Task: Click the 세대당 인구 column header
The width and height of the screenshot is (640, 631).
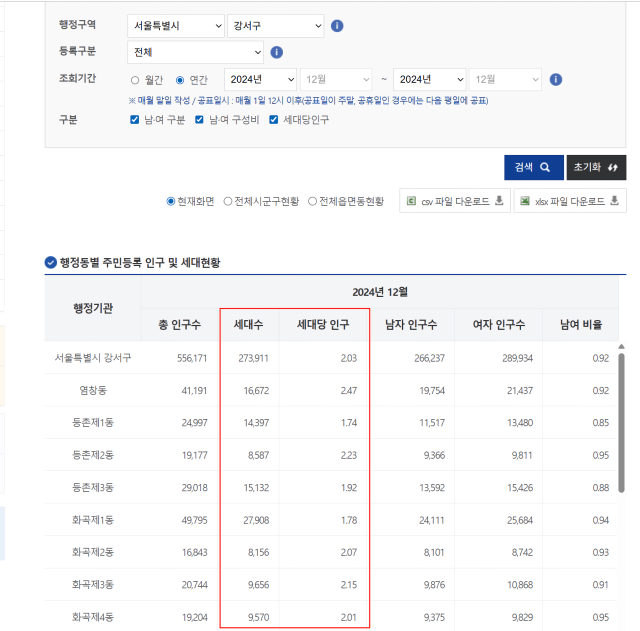Action: coord(323,325)
